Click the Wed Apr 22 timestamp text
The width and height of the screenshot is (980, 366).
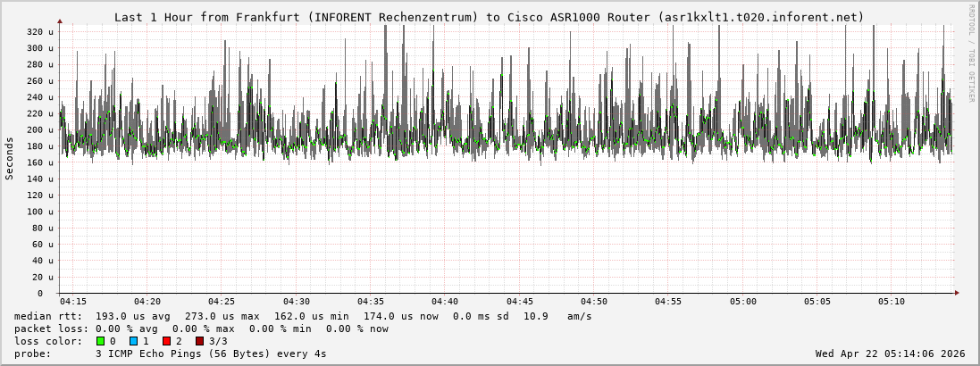[x=890, y=354]
